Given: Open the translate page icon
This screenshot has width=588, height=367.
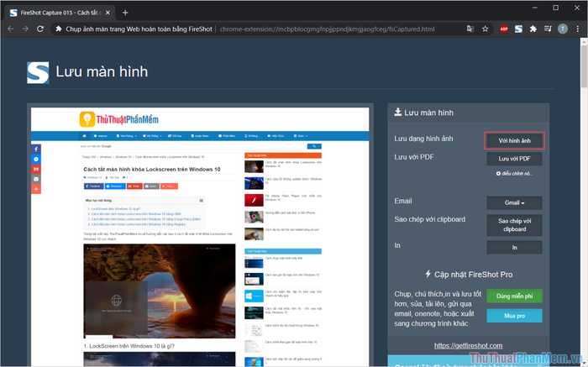Looking at the screenshot, I should (x=470, y=29).
